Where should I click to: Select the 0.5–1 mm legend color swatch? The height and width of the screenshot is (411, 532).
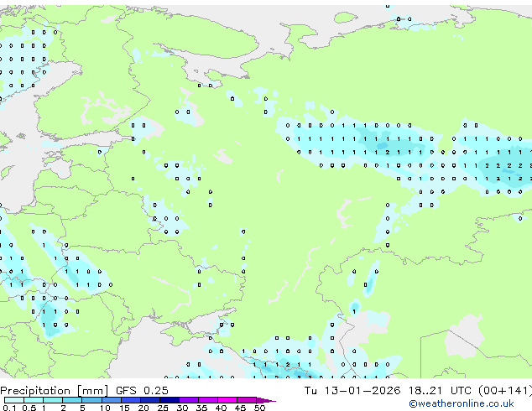[34, 400]
